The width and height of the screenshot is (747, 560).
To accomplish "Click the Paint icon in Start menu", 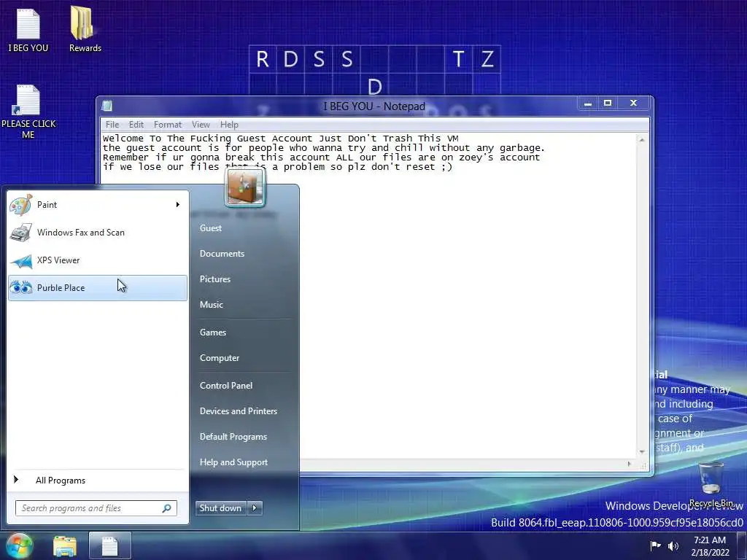I will pos(21,205).
